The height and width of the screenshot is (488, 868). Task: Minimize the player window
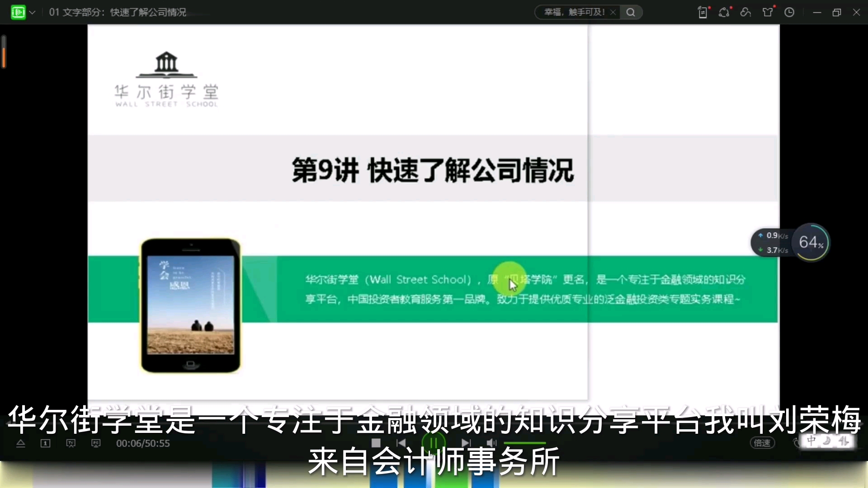[817, 13]
